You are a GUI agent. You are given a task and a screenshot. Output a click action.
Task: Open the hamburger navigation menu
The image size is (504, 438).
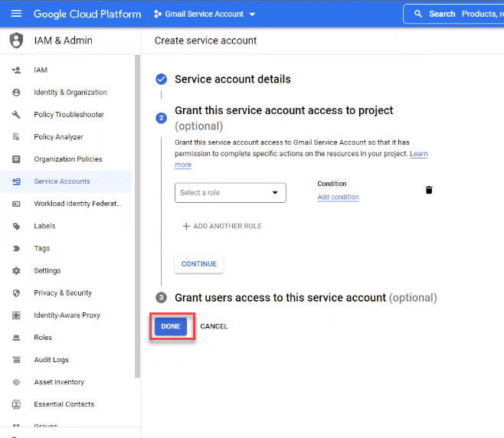[x=16, y=14]
